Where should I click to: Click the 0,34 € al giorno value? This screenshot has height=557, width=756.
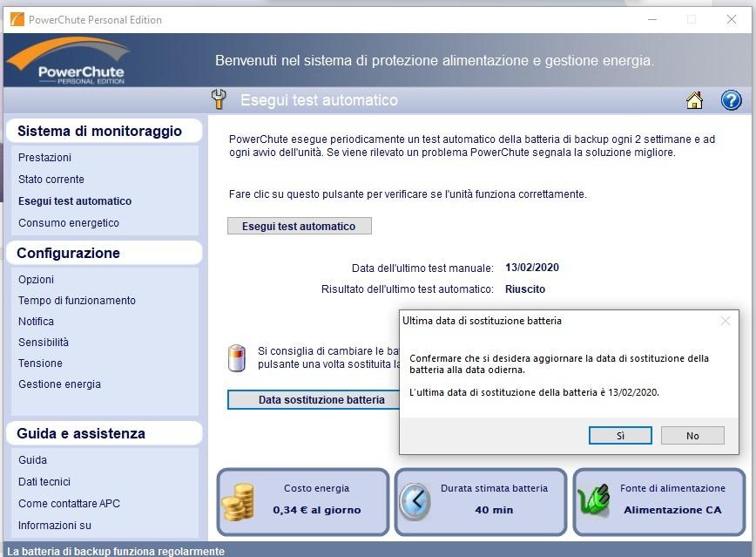[x=317, y=510]
